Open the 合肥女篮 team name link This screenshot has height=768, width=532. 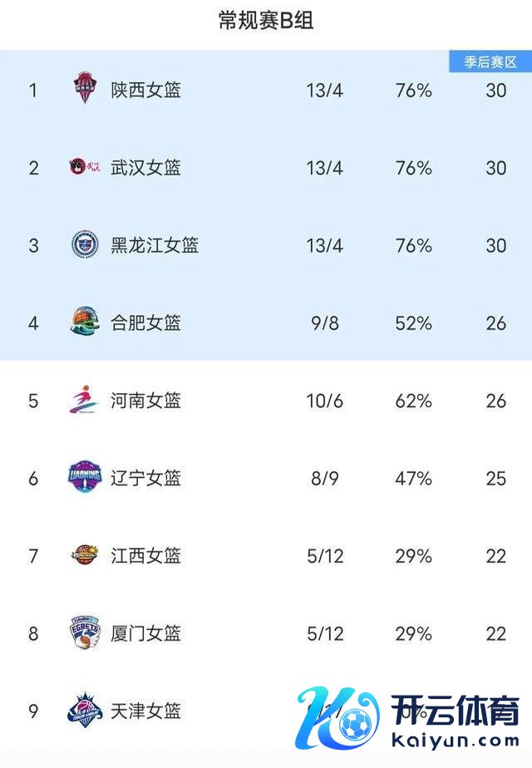click(x=146, y=323)
